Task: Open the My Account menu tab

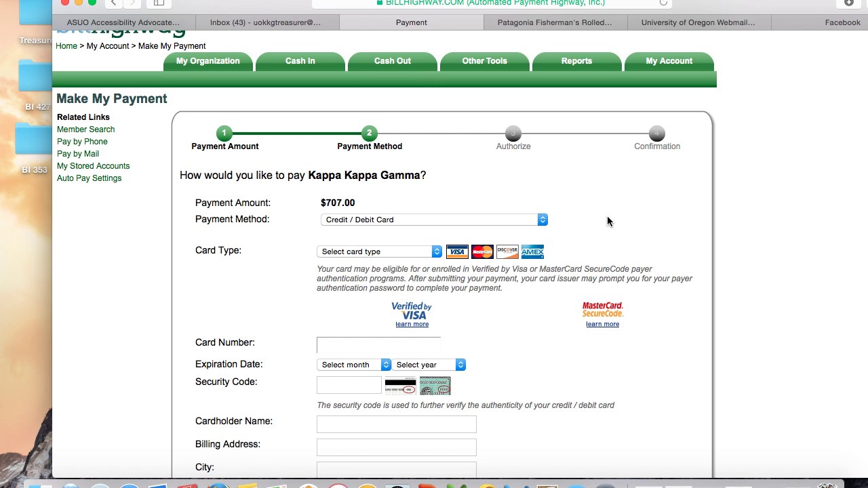Action: tap(669, 61)
